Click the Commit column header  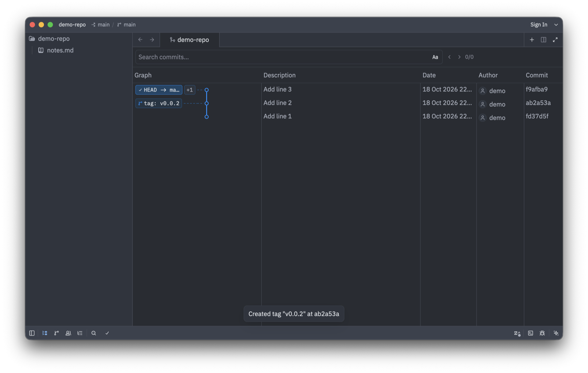click(x=537, y=75)
